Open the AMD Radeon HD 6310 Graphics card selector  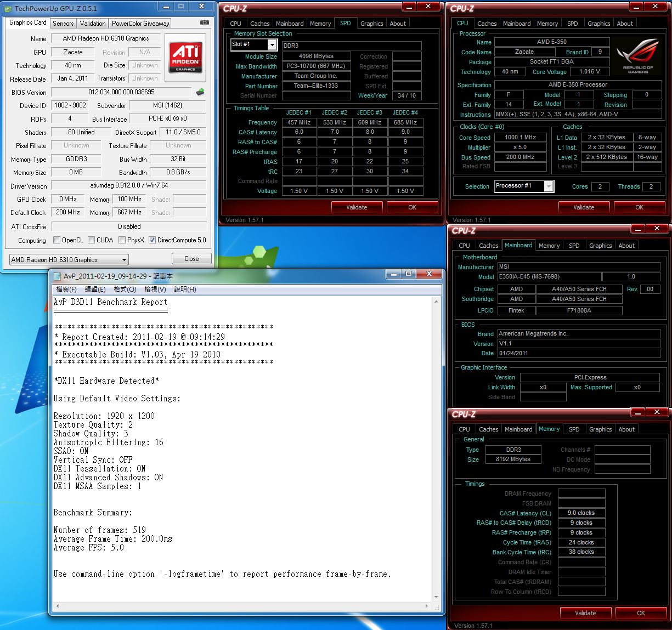point(69,259)
